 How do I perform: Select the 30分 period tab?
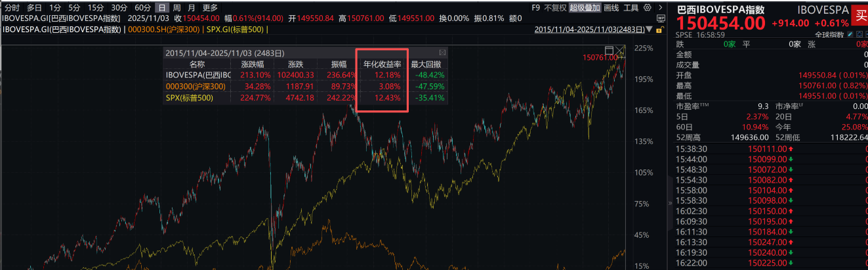coord(119,8)
